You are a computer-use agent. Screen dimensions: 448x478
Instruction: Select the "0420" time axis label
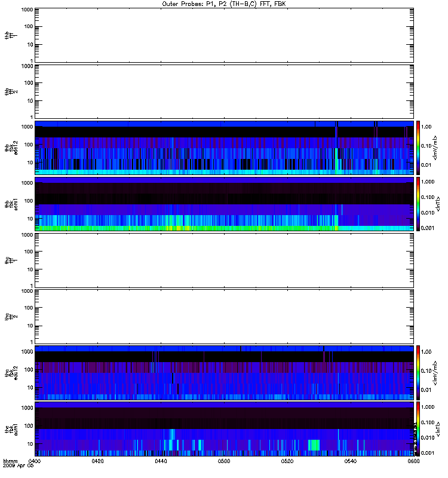pos(97,461)
